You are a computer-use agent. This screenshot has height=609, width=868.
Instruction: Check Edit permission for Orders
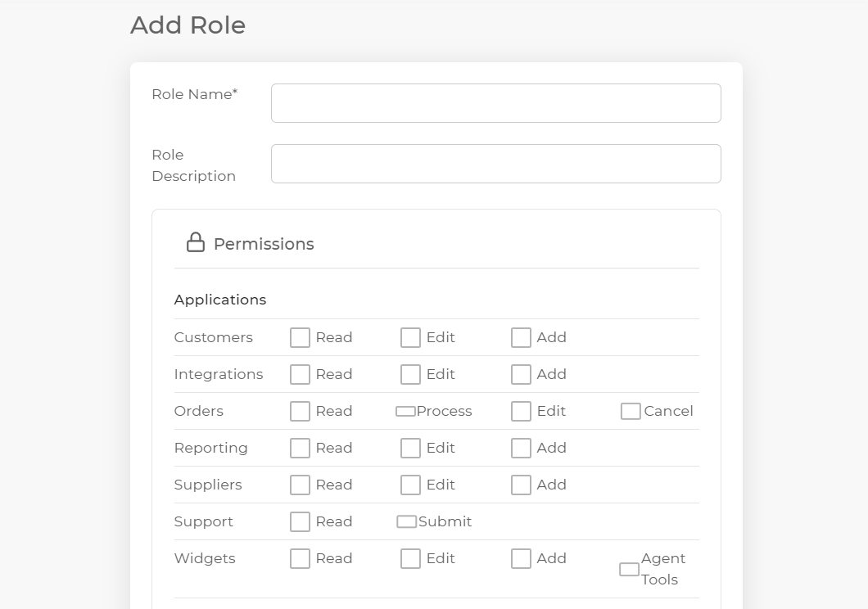click(x=521, y=412)
